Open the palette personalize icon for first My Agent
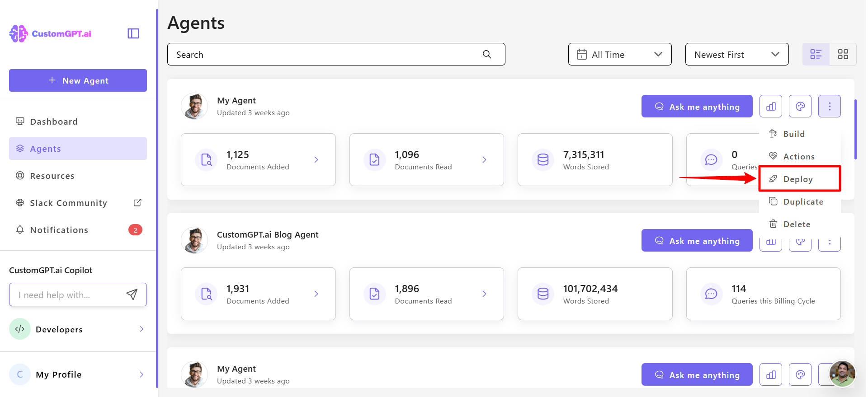 coord(800,106)
